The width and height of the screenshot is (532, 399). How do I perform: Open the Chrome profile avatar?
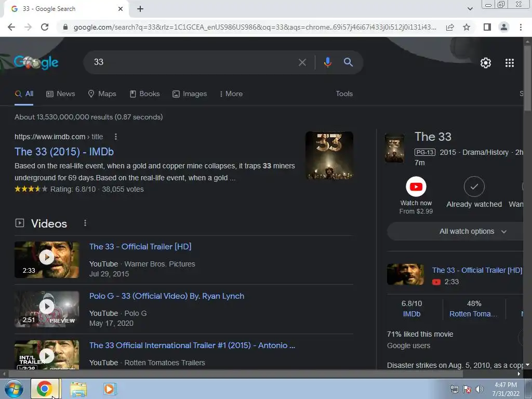(x=504, y=27)
